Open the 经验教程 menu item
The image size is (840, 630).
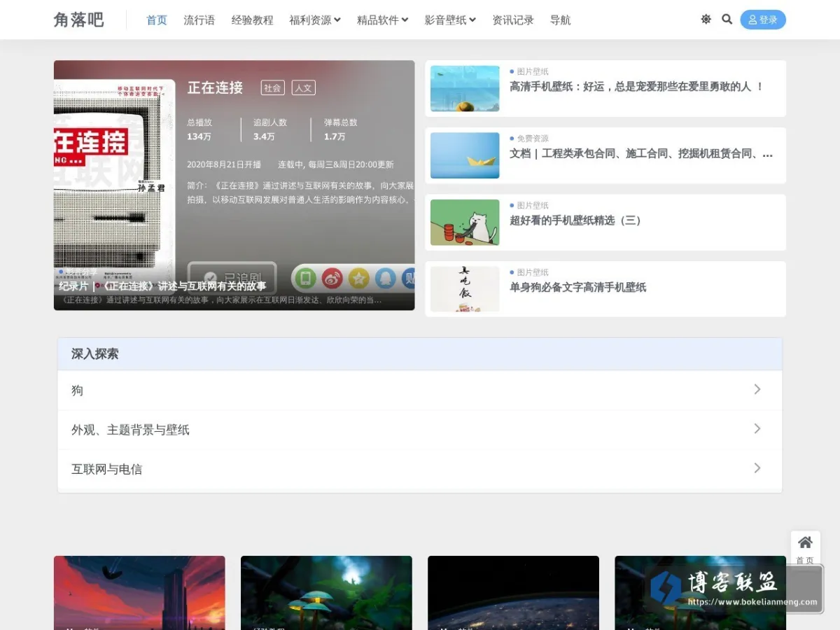(253, 20)
